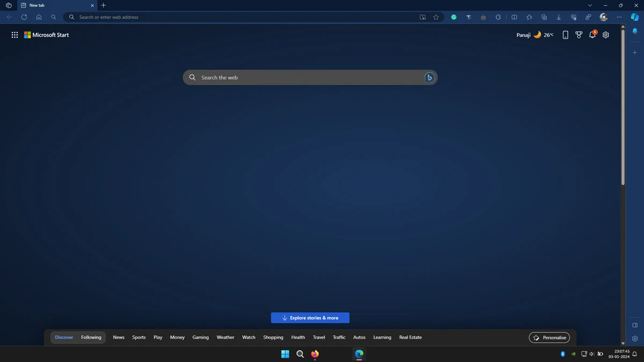Open the Collections toolbar icon
Viewport: 644px width, 362px height.
[x=544, y=17]
